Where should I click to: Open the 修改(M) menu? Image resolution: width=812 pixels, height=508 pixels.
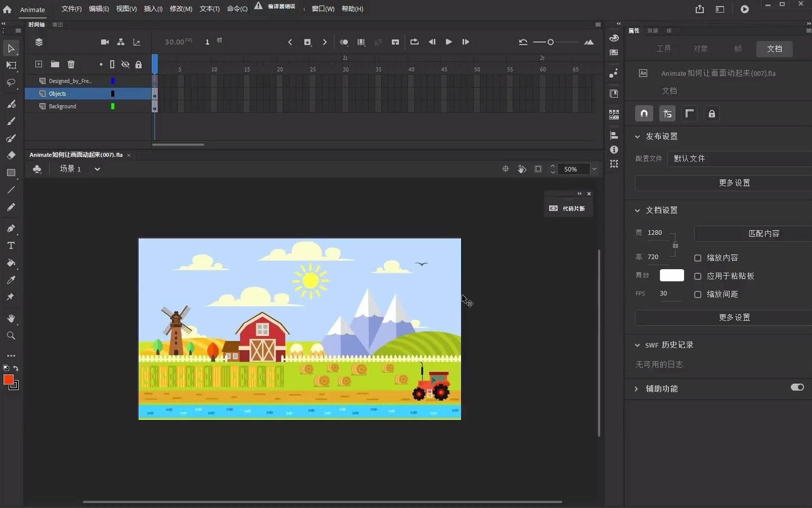pos(181,9)
